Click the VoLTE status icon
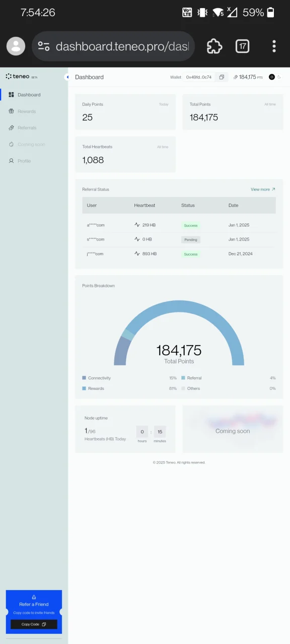Screen dimensions: 290x644 [187, 13]
